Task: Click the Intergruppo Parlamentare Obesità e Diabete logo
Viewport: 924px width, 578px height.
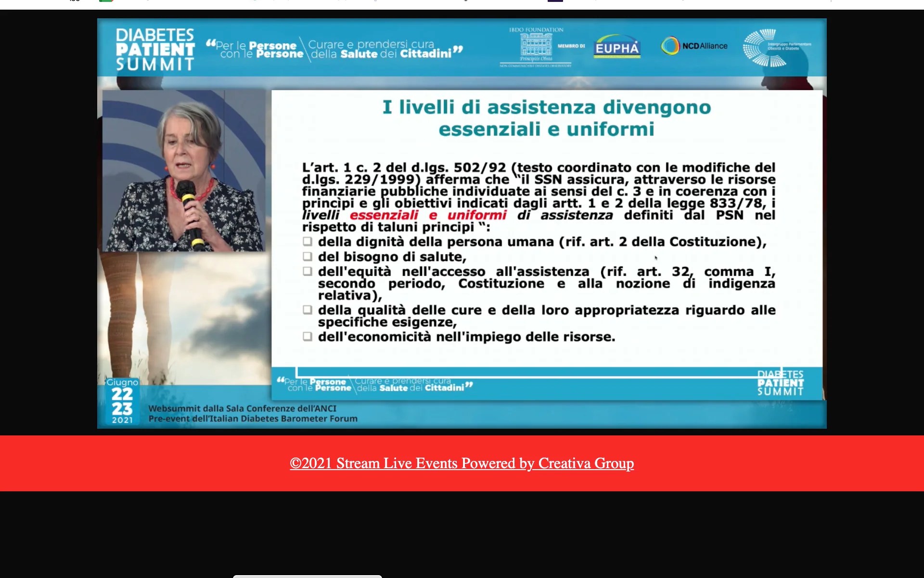Action: tap(776, 47)
